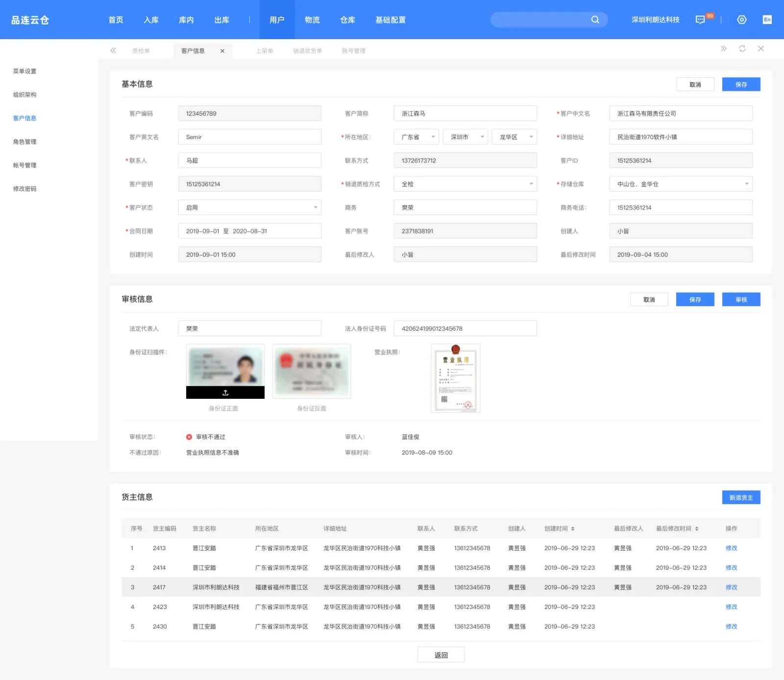Open the 仓库 menu
784x680 pixels.
(348, 20)
